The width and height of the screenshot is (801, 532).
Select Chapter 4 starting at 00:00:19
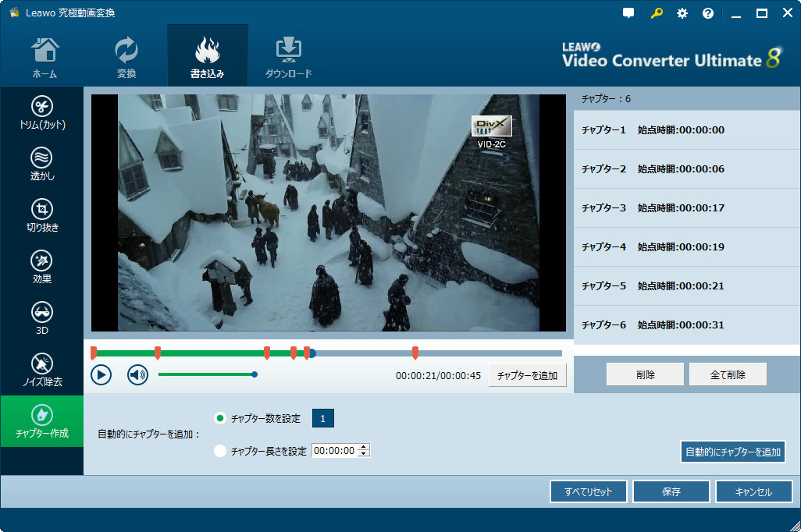(687, 247)
